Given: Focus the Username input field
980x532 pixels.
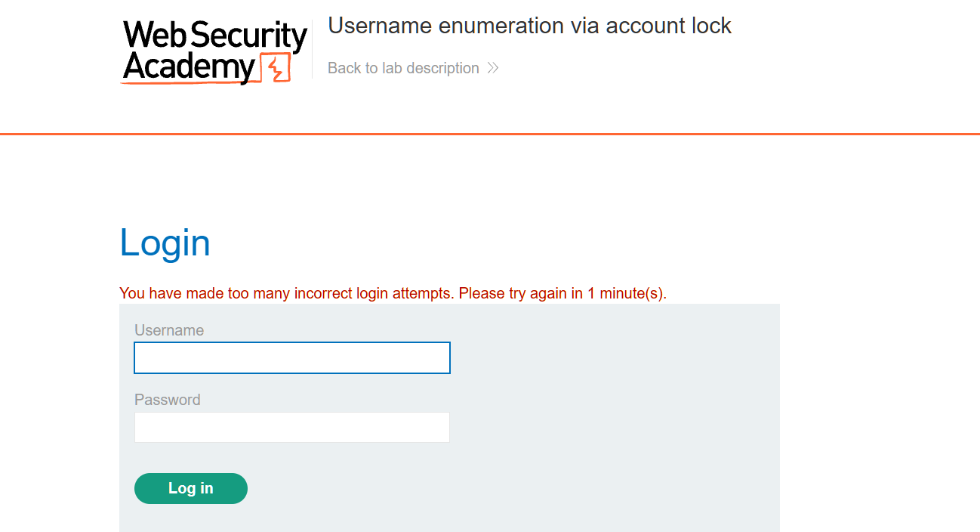Looking at the screenshot, I should pyautogui.click(x=292, y=358).
